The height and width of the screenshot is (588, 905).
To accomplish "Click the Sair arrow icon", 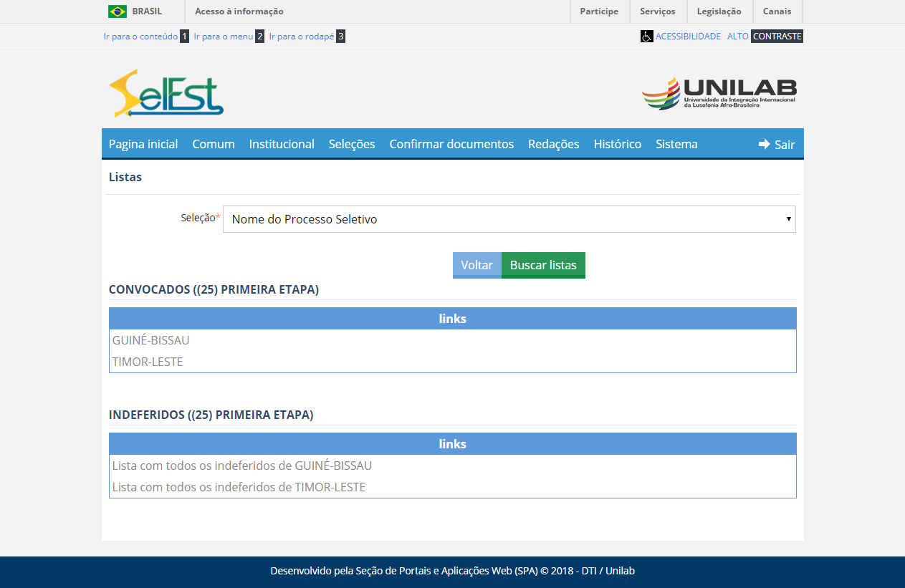I will tap(764, 144).
